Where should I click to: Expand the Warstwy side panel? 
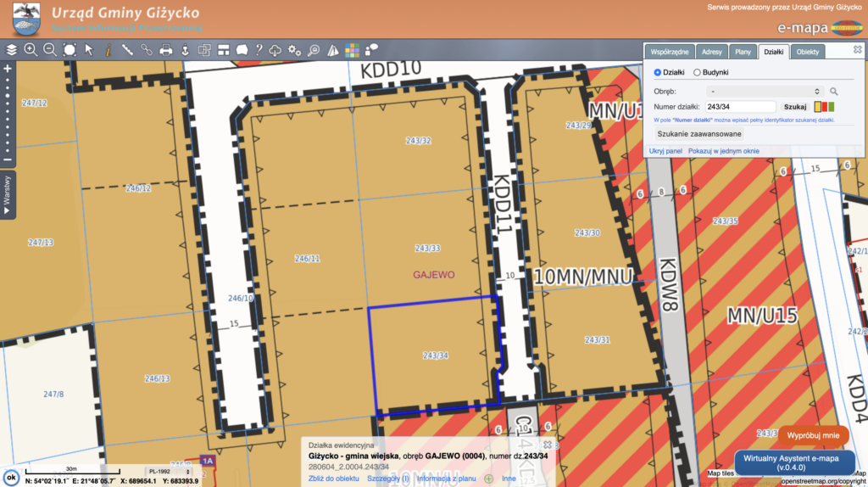tap(7, 195)
